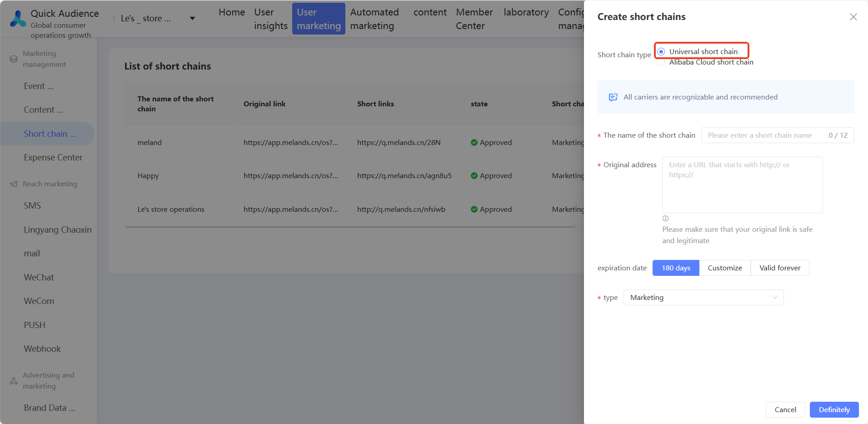Choose Customize expiration date option

(x=724, y=268)
